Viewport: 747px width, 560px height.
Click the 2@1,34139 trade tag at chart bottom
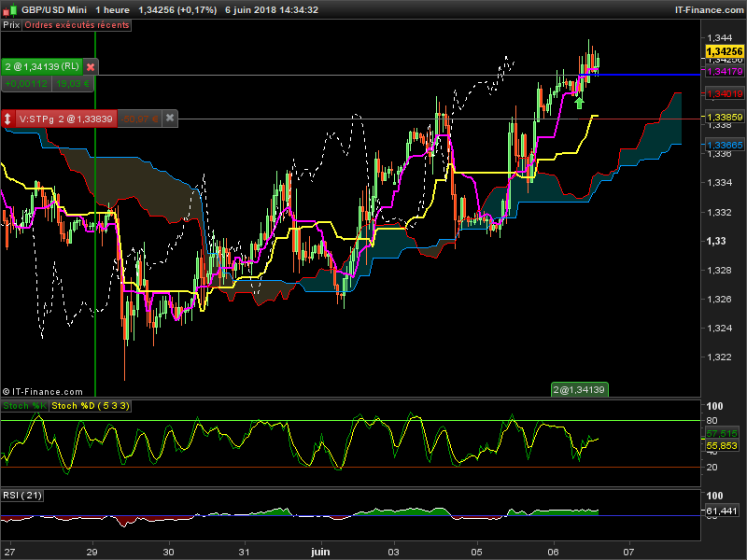pos(579,389)
